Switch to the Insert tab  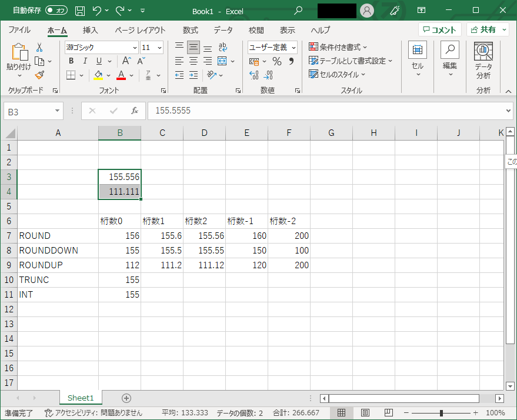(91, 30)
